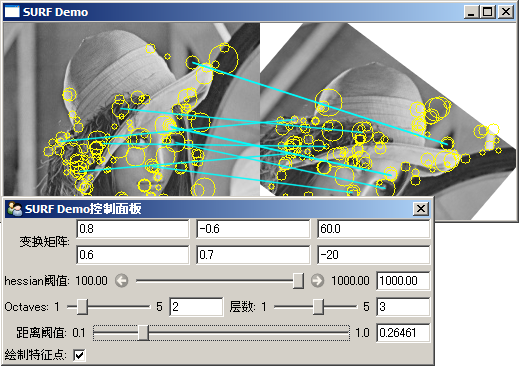Click the hessian value field showing 1000.00
This screenshot has width=519, height=368.
pos(403,281)
